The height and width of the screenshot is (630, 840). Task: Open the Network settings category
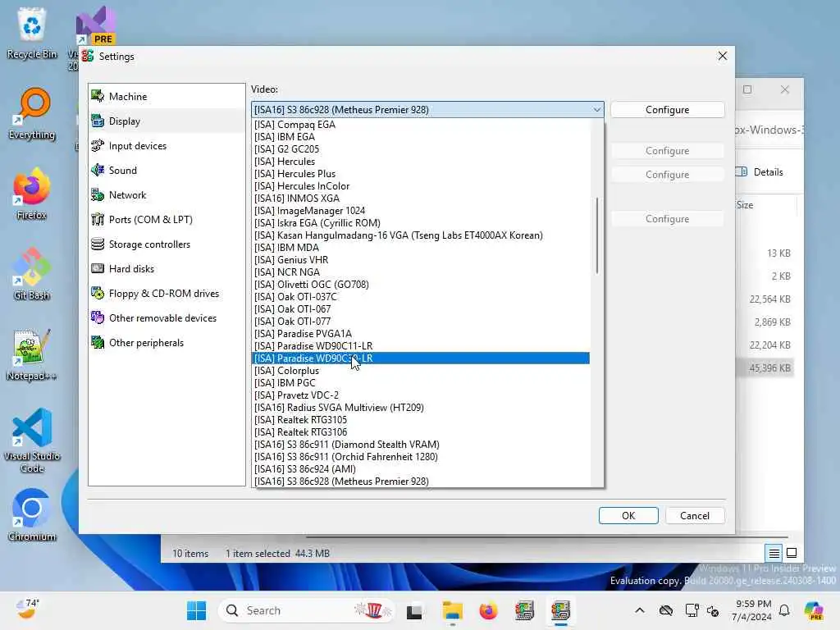(x=167, y=195)
